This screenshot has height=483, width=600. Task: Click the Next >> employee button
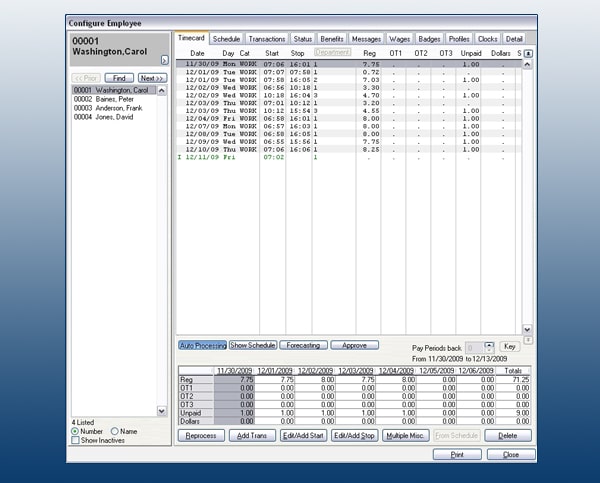pos(152,78)
